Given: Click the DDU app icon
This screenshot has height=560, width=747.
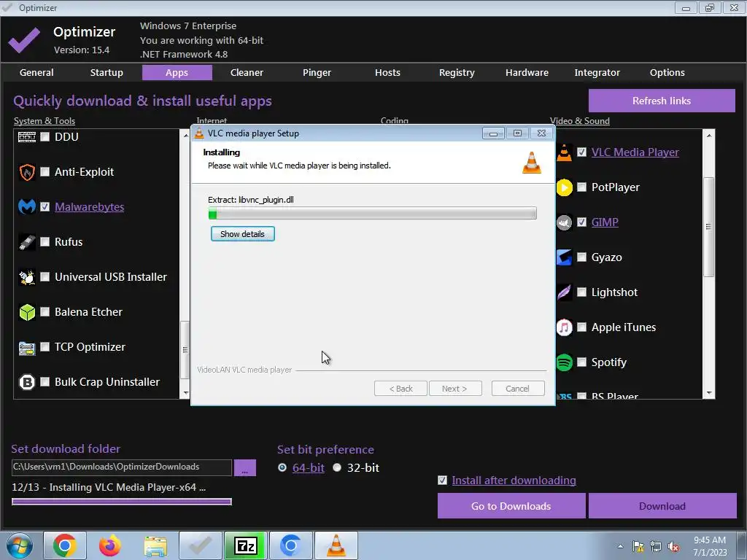Looking at the screenshot, I should tap(27, 137).
